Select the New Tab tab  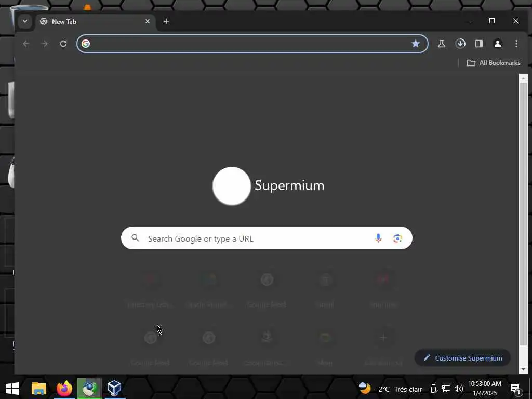(x=95, y=22)
